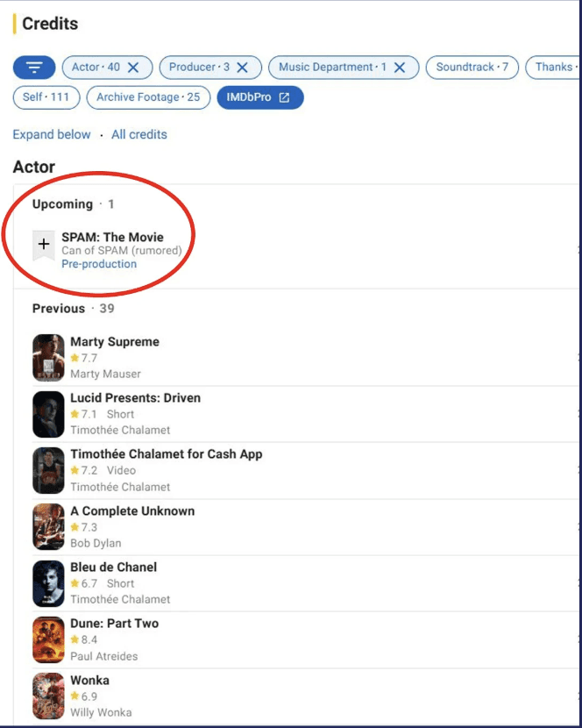Remove the Actor filter with X
Viewport: 582px width, 728px height.
tap(133, 68)
